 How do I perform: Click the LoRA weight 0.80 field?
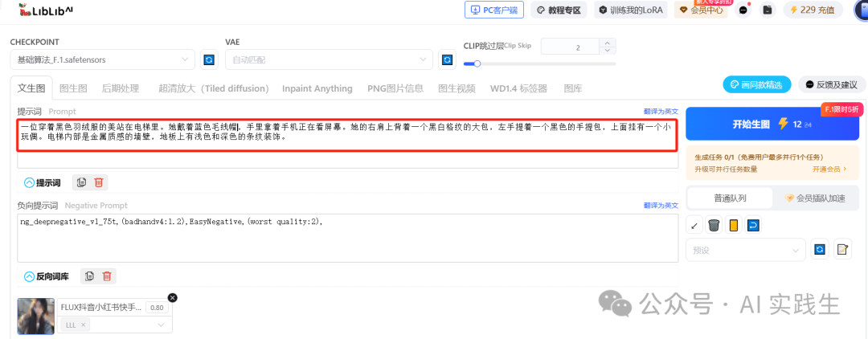point(158,308)
